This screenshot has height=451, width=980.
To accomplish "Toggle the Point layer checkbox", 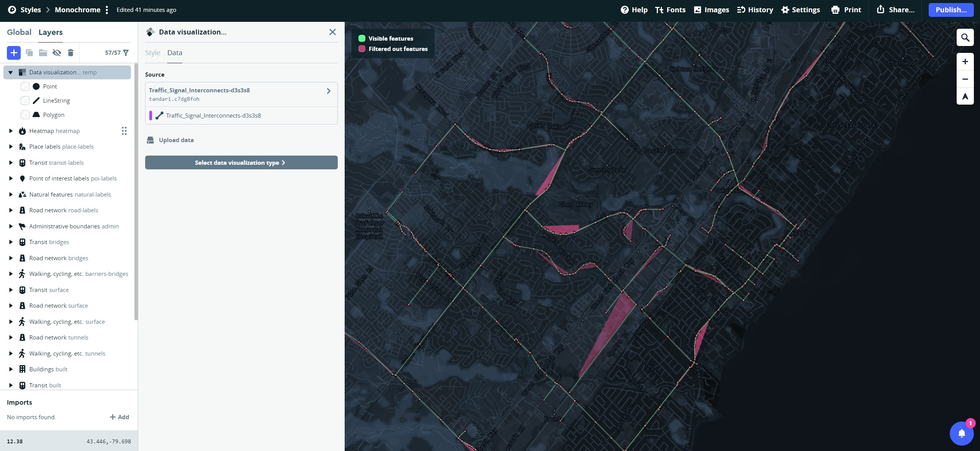I will tap(25, 87).
